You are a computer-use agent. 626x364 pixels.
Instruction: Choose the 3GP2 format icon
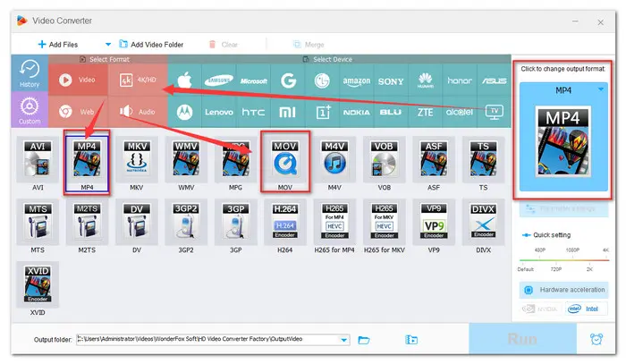pos(186,222)
